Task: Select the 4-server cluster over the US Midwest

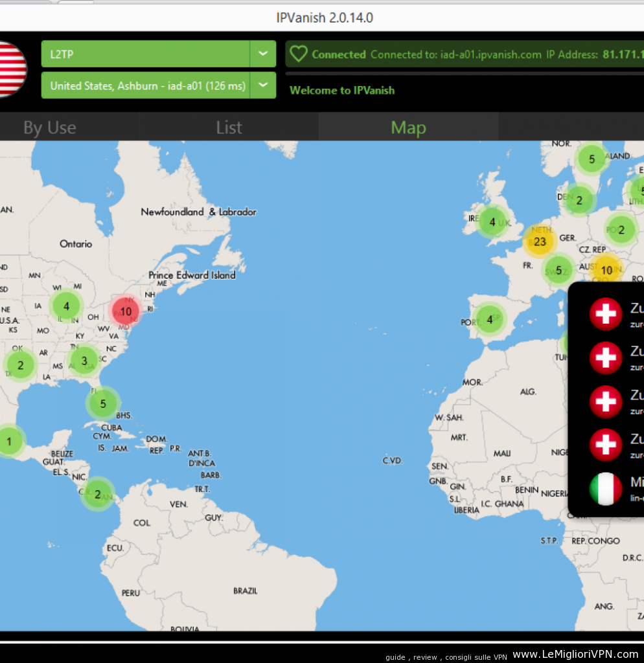Action: [67, 306]
